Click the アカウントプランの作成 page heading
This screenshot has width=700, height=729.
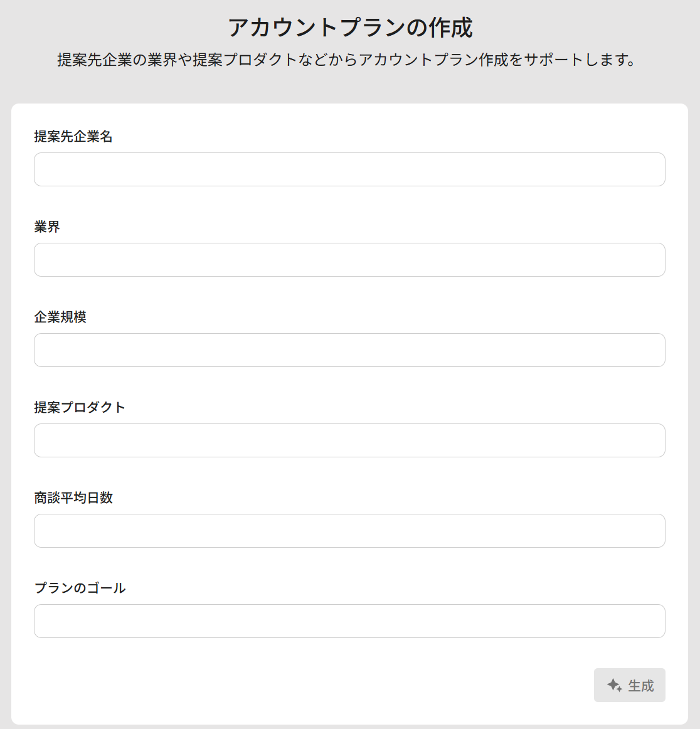pyautogui.click(x=350, y=28)
